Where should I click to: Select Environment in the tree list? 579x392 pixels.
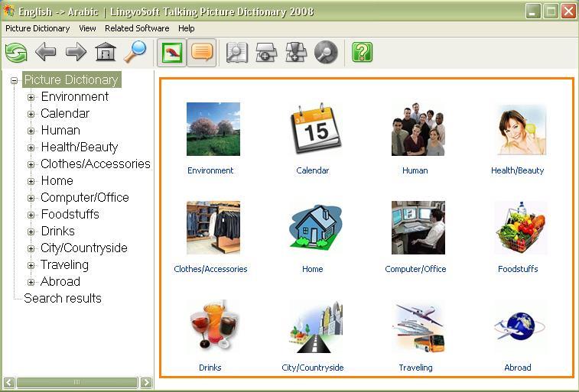75,96
